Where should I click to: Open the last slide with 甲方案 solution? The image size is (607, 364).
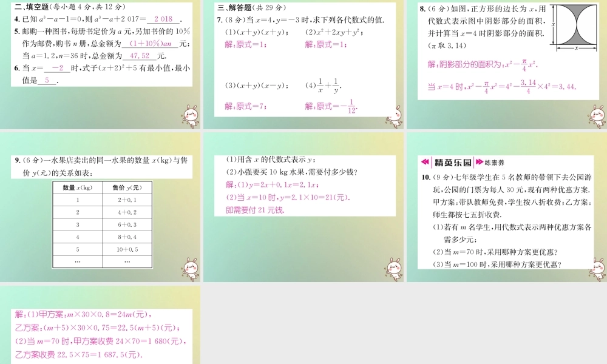click(100, 325)
